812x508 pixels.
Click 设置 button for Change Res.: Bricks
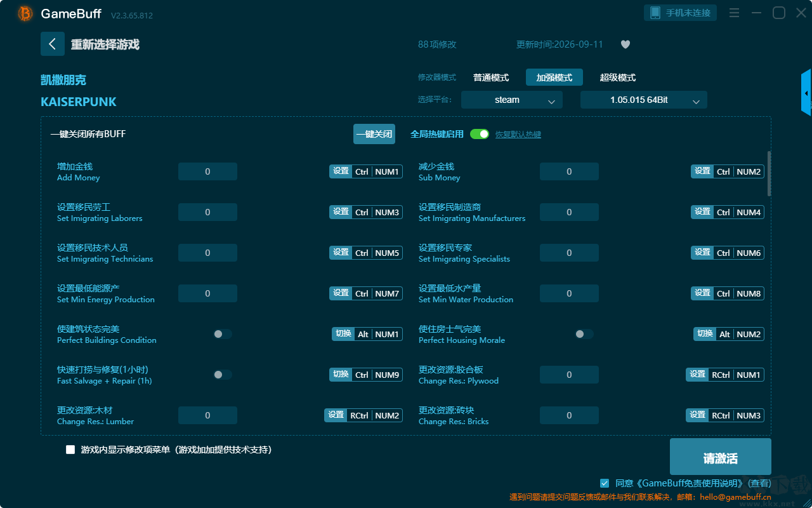(x=697, y=415)
